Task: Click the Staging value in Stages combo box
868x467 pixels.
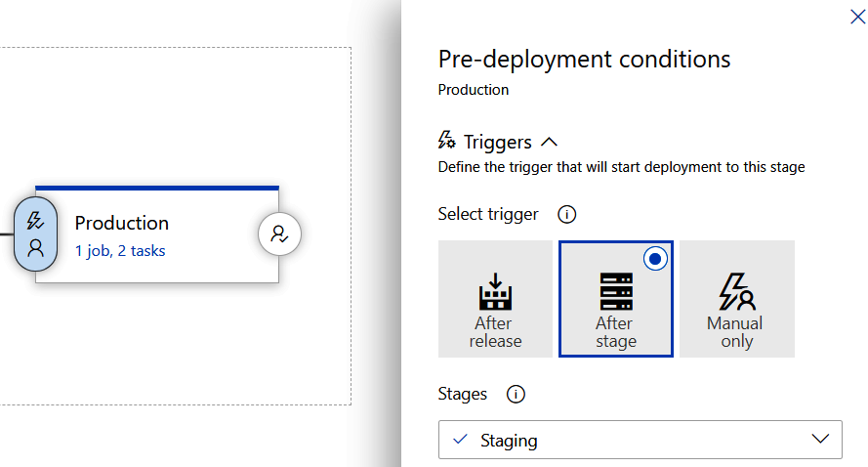Action: click(509, 441)
